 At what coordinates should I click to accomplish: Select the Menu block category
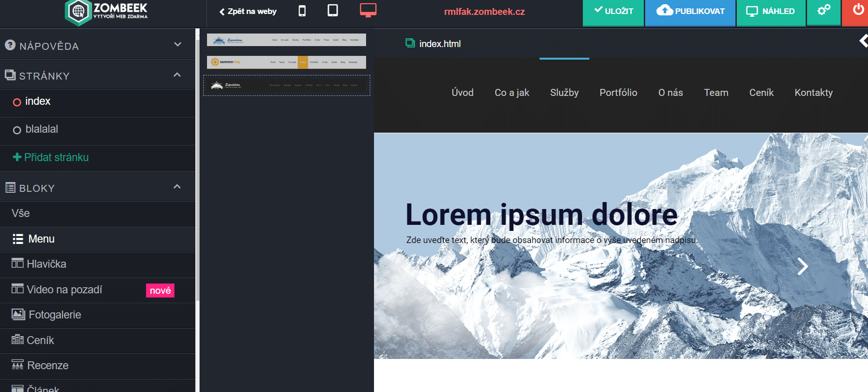click(x=98, y=239)
